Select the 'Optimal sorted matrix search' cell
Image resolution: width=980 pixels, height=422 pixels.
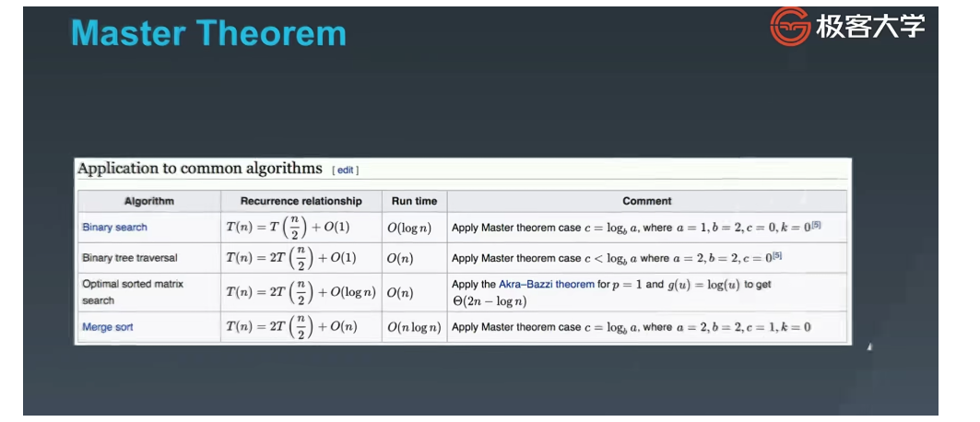148,292
